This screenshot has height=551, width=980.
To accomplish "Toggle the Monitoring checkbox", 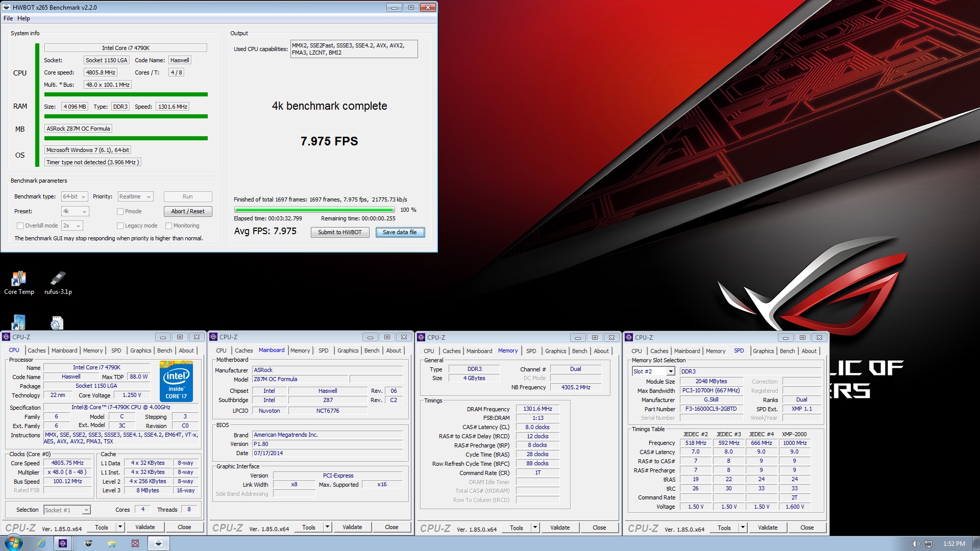I will click(x=168, y=226).
